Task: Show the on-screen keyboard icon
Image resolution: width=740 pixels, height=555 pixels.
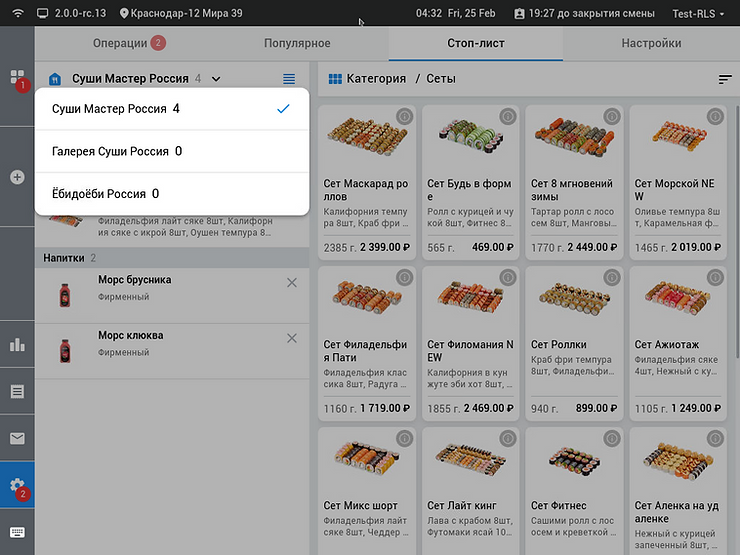Action: 17,532
